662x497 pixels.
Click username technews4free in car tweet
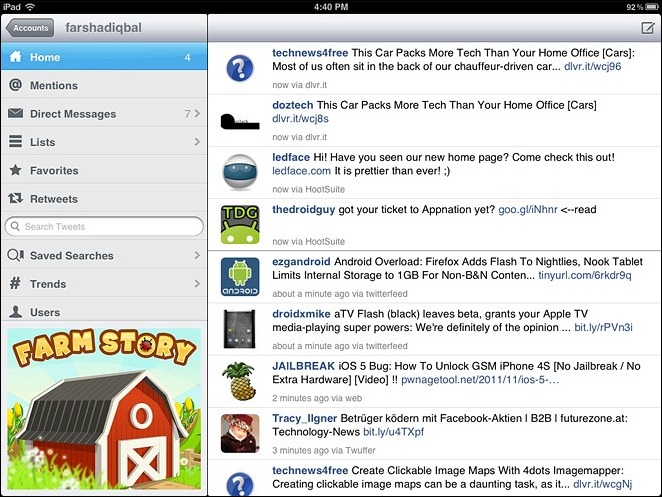coord(310,53)
